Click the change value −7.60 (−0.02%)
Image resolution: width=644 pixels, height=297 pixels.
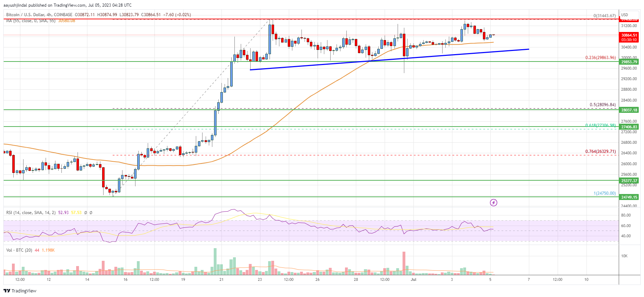click(178, 15)
